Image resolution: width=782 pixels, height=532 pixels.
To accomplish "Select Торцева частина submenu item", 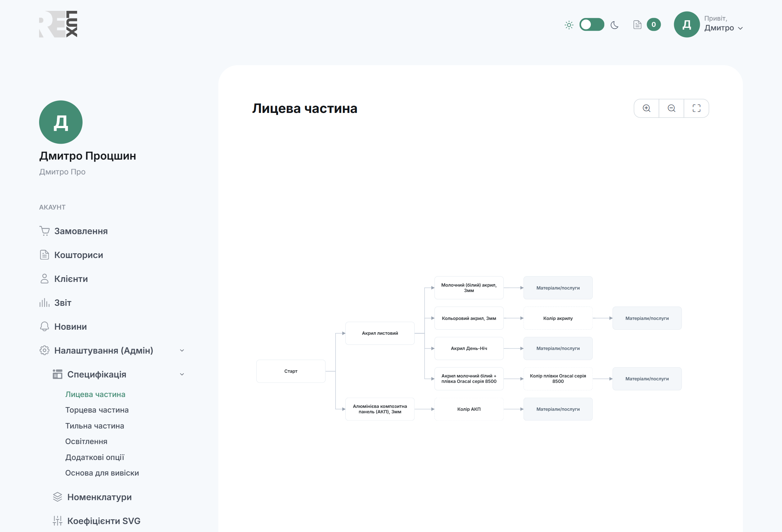I will [x=97, y=410].
